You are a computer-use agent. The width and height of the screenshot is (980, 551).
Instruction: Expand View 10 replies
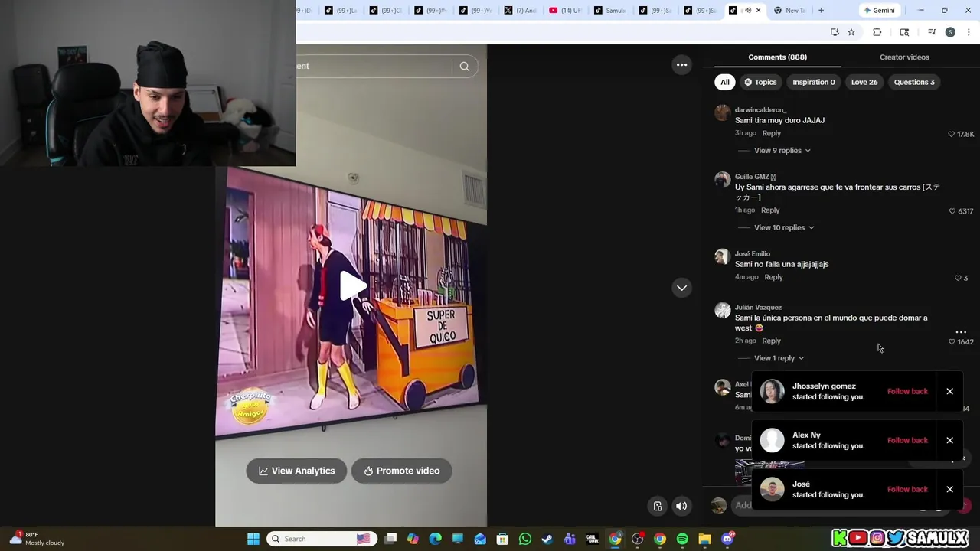[784, 227]
